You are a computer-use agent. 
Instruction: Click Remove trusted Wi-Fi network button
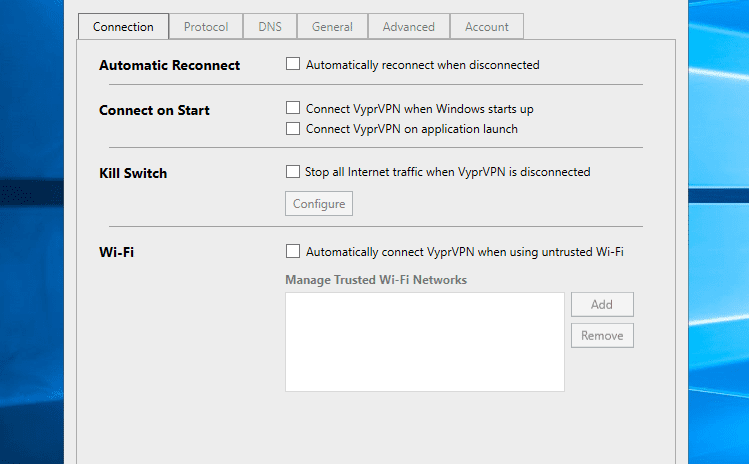pyautogui.click(x=602, y=335)
